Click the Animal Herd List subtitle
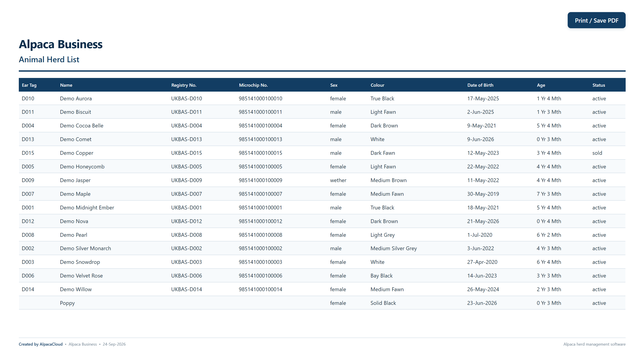This screenshot has height=353, width=644. [x=49, y=60]
